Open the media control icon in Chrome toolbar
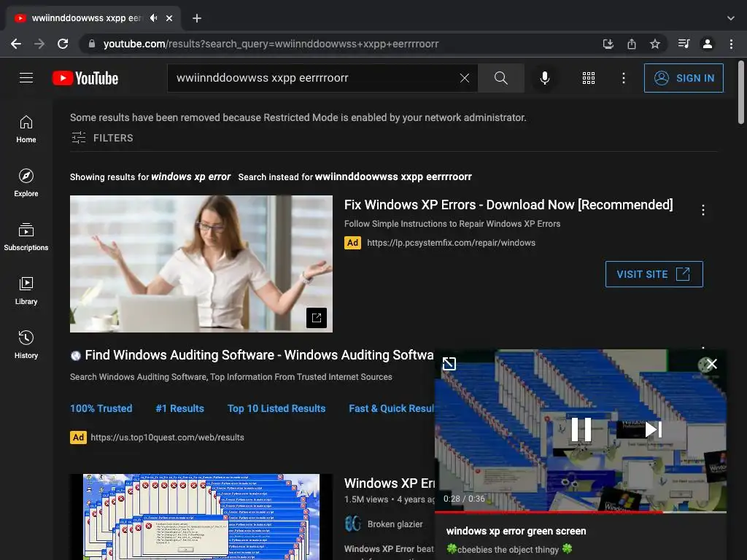 click(684, 44)
